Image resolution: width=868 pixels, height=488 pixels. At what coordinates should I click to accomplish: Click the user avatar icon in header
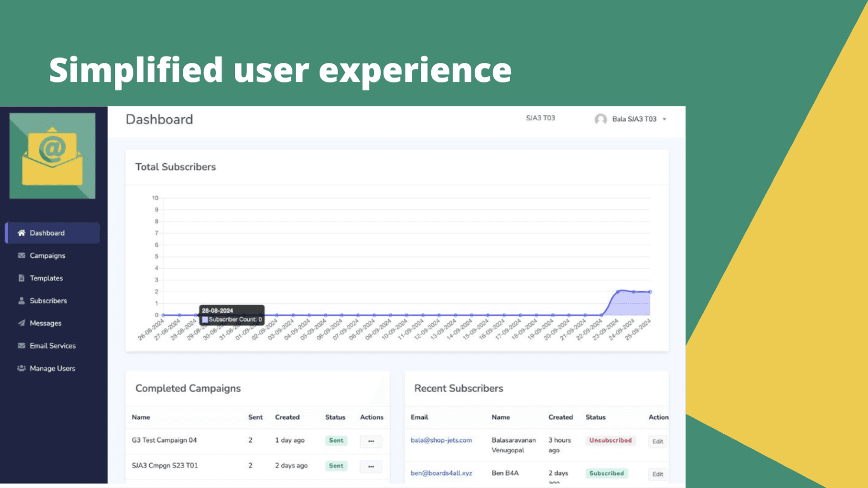601,119
